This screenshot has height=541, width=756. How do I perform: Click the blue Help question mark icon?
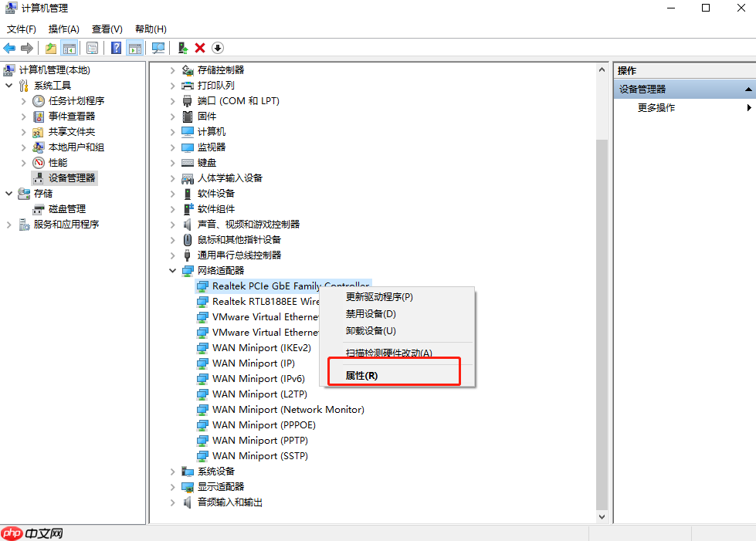click(116, 48)
